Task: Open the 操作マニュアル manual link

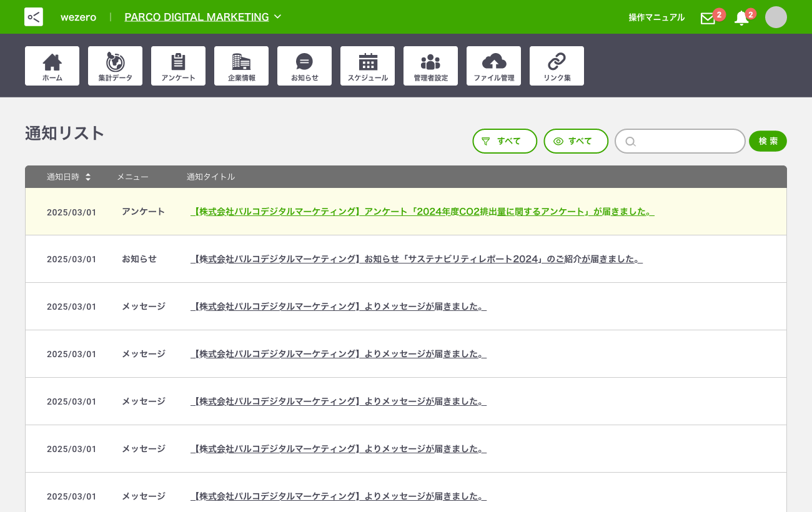Action: pos(656,17)
